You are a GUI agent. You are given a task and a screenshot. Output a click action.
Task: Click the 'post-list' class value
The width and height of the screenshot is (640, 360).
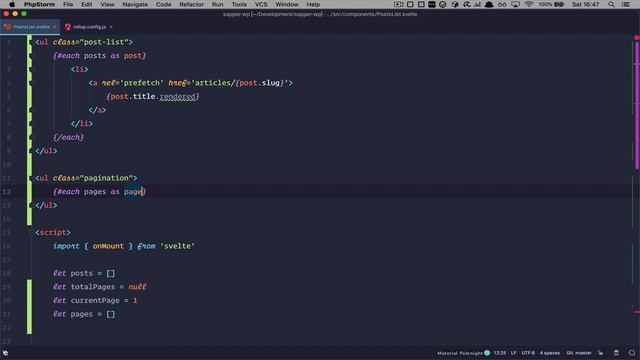click(106, 42)
